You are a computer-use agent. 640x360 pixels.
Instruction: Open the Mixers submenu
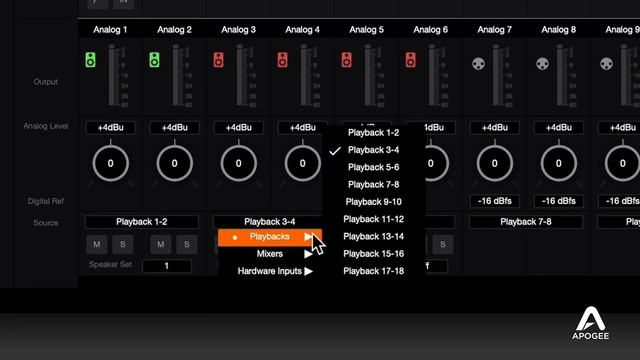pos(270,254)
